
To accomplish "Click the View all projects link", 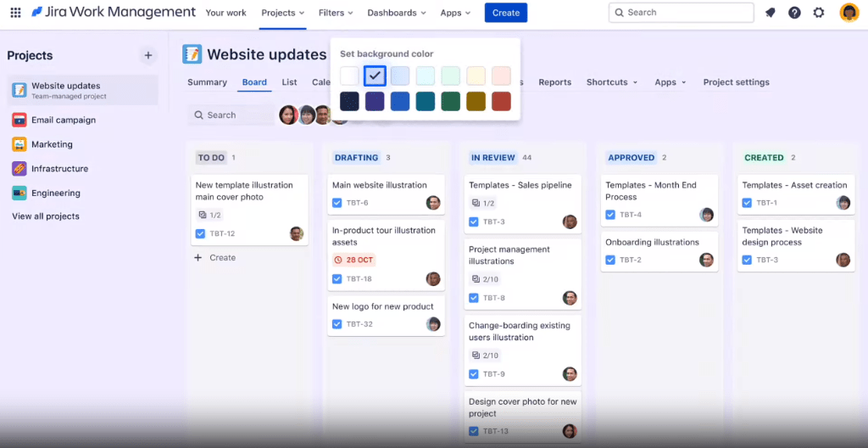I will pos(46,216).
